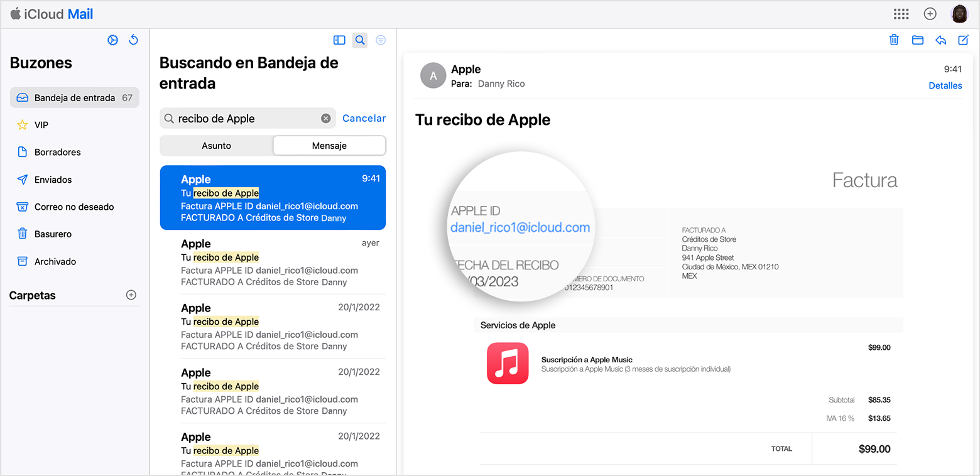Select Bandeja de entrada mailbox
The height and width of the screenshot is (476, 980).
pos(75,98)
